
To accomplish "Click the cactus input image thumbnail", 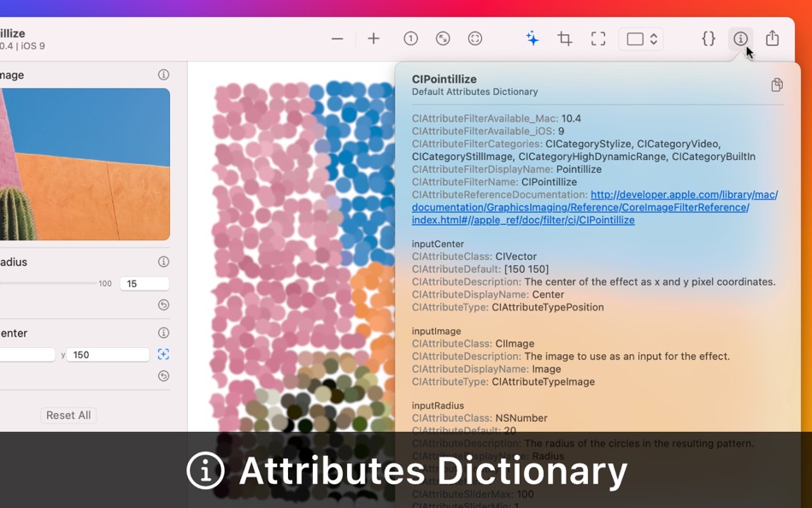I will click(85, 164).
